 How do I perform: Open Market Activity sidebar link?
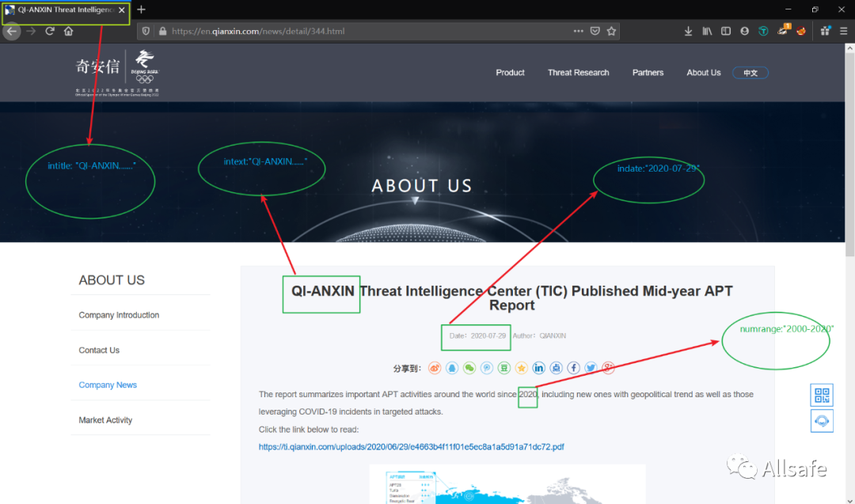[x=105, y=420]
